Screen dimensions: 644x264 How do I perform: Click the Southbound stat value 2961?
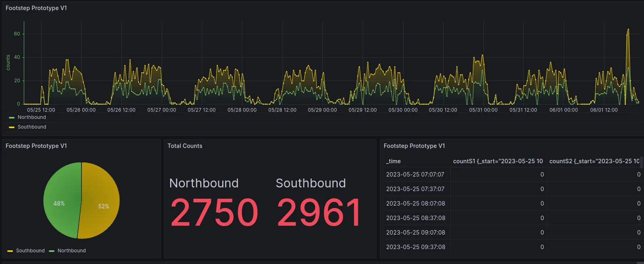point(319,212)
